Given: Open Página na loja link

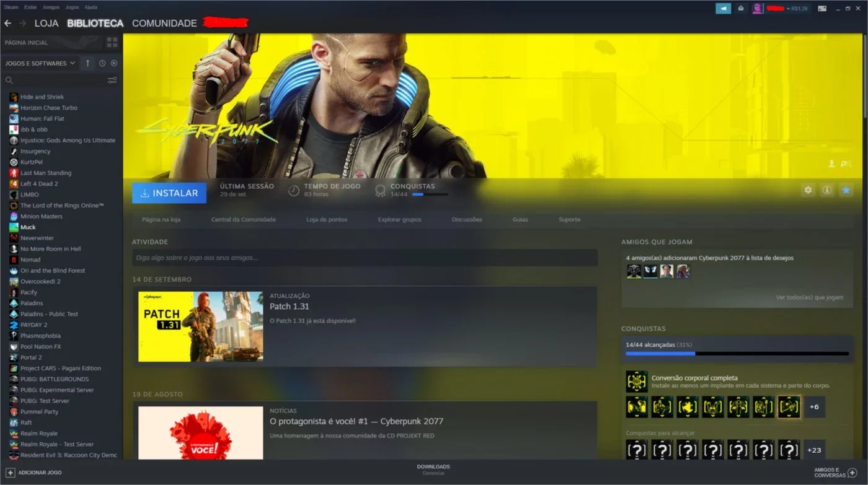Looking at the screenshot, I should point(161,219).
